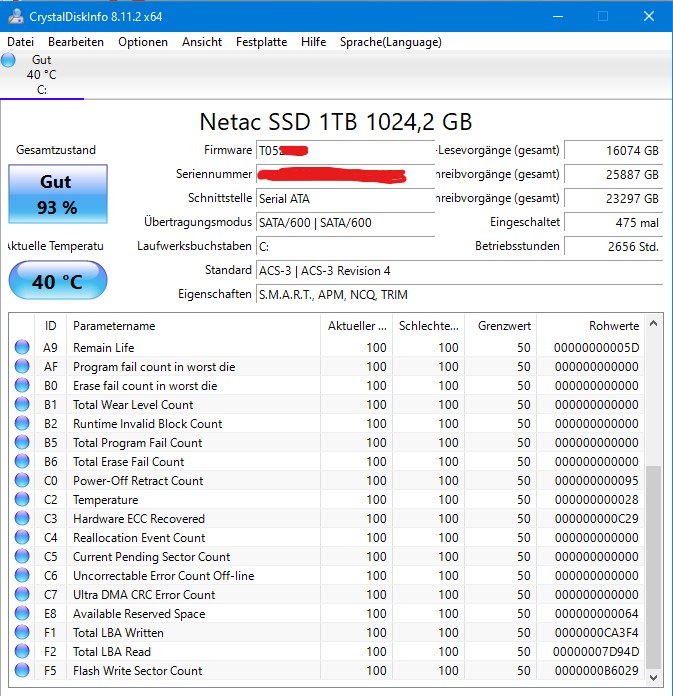Select the Available Reserved Space parameter name
This screenshot has height=696, width=673.
click(x=139, y=614)
